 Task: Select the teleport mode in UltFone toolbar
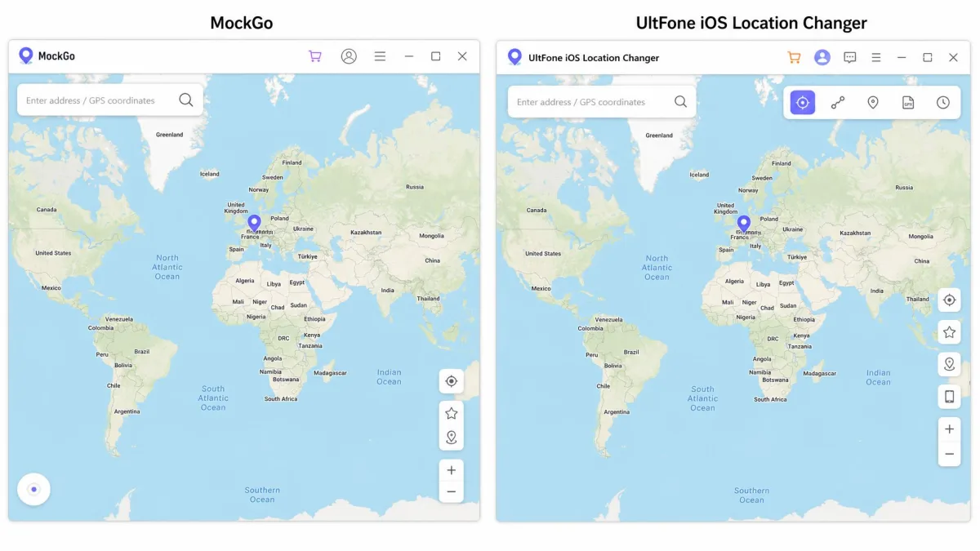tap(803, 102)
